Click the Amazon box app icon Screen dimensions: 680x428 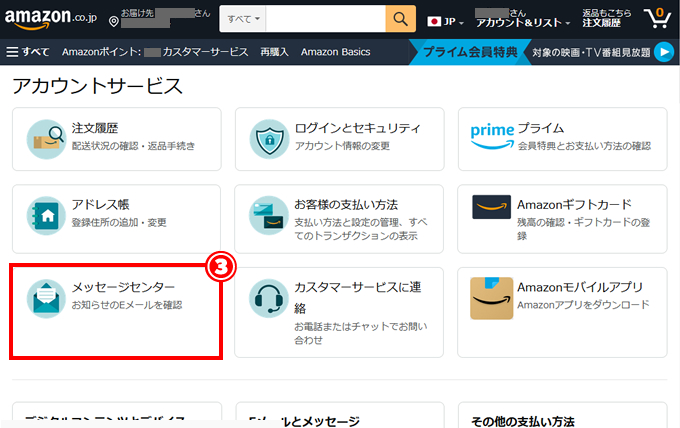coord(492,298)
